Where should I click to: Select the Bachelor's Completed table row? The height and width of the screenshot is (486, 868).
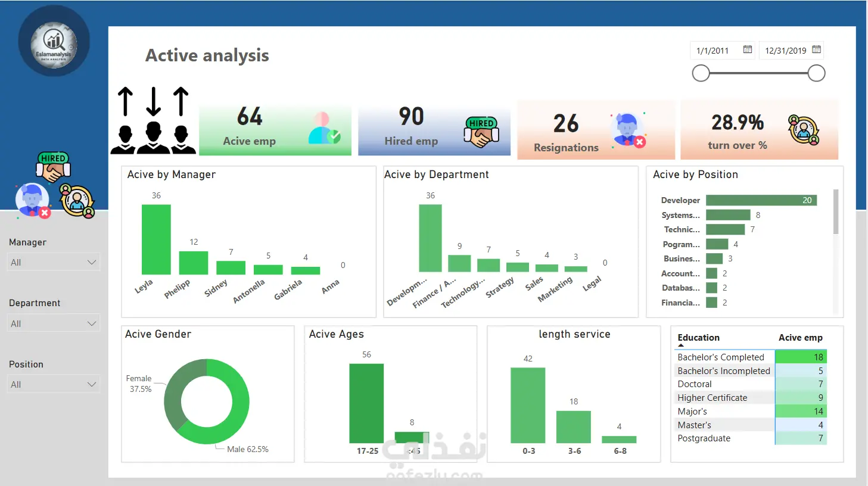tap(751, 357)
